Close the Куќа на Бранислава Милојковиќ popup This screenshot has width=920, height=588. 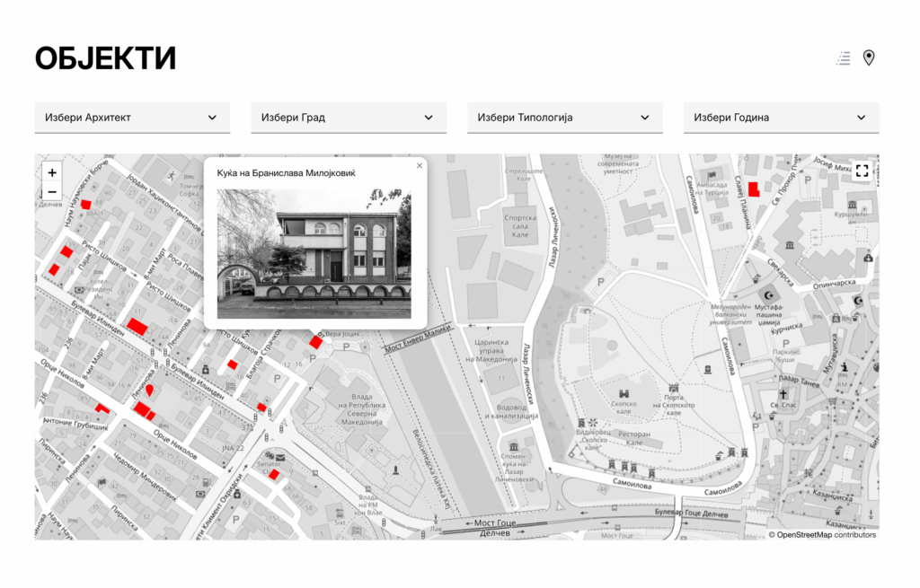point(420,166)
